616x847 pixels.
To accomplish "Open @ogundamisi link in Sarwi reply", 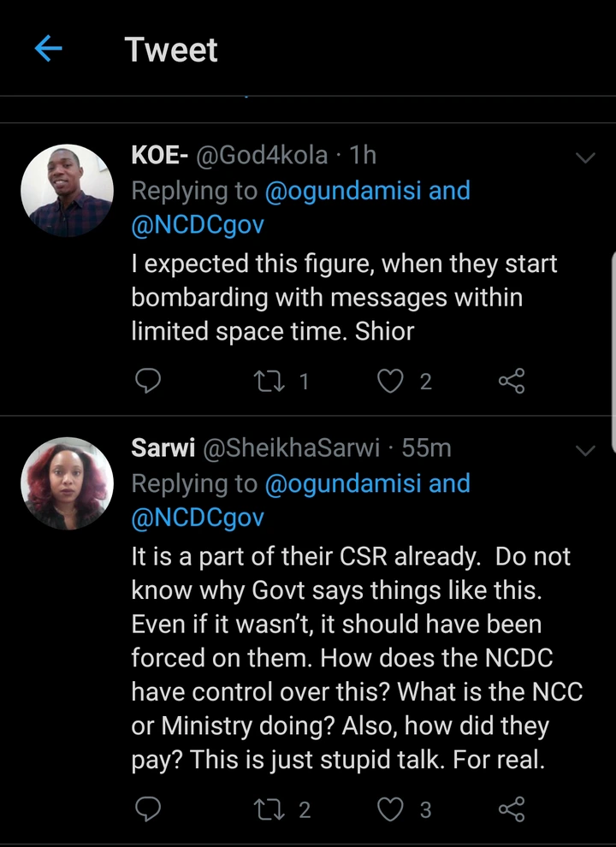I will (x=344, y=483).
